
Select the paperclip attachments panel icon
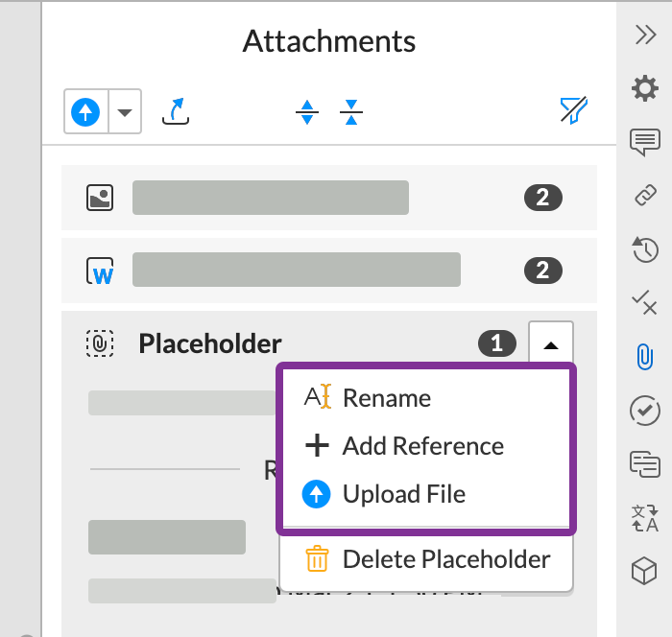click(x=644, y=357)
